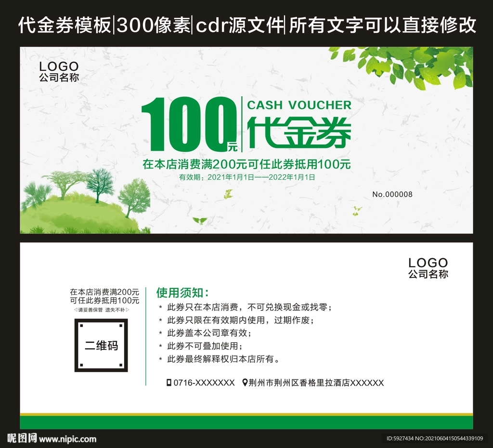Click the rule 此券不可叠加使用

tap(205, 346)
